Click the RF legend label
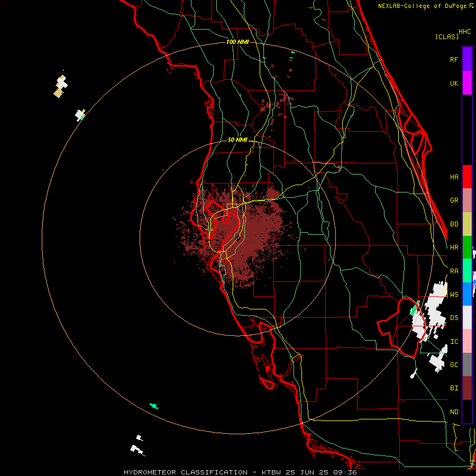476x476 pixels. coord(454,59)
